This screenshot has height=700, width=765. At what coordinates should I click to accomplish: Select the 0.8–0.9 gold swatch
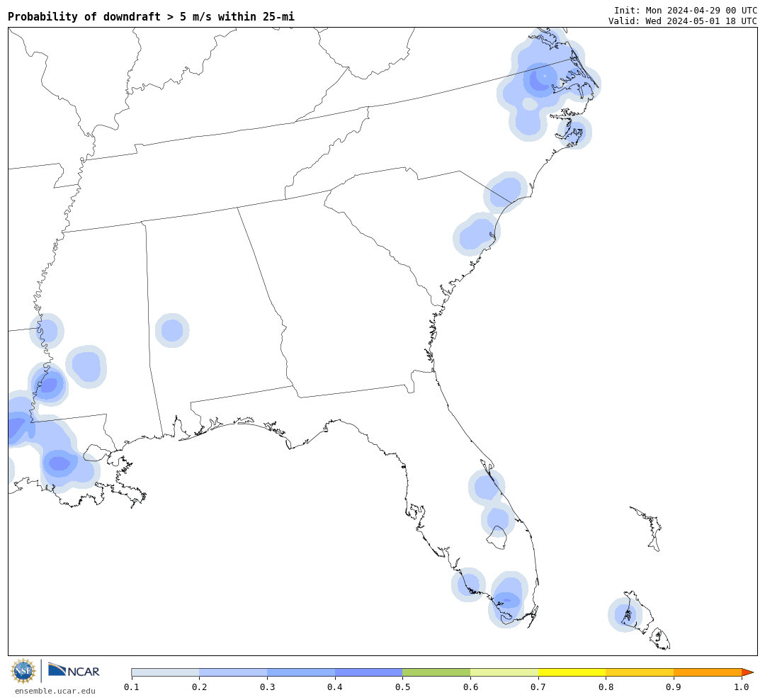640,672
